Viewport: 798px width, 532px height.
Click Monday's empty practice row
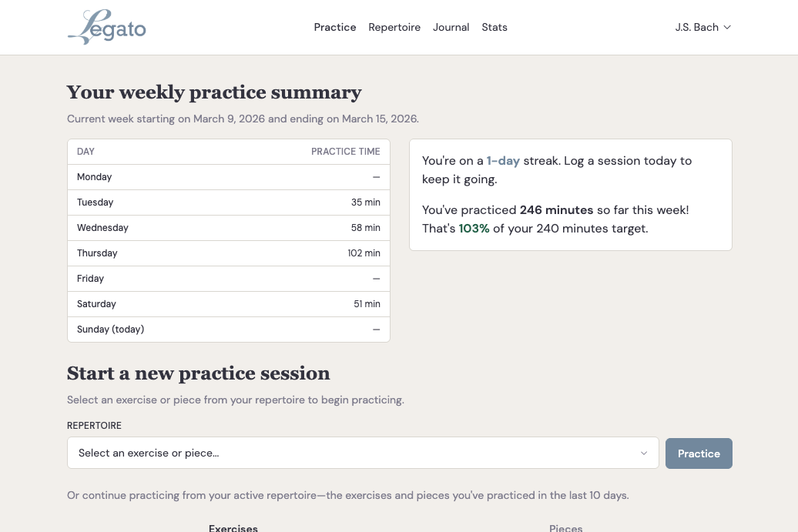pyautogui.click(x=229, y=176)
